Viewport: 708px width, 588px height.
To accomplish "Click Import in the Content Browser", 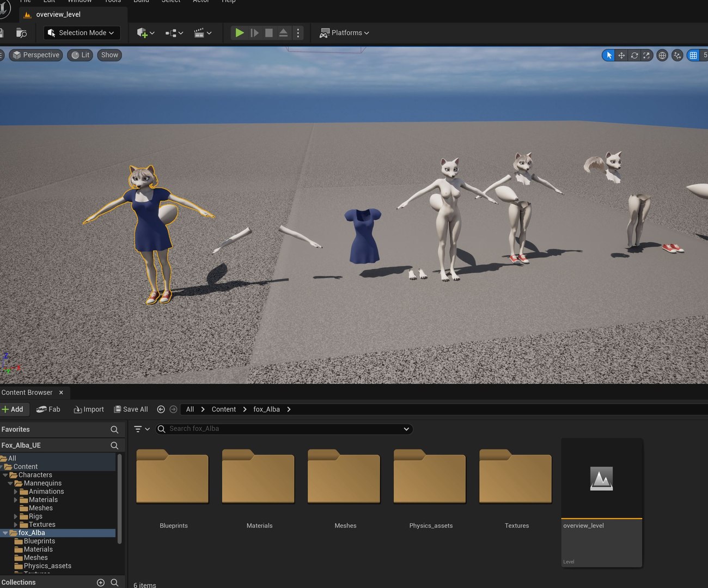I will tap(89, 409).
